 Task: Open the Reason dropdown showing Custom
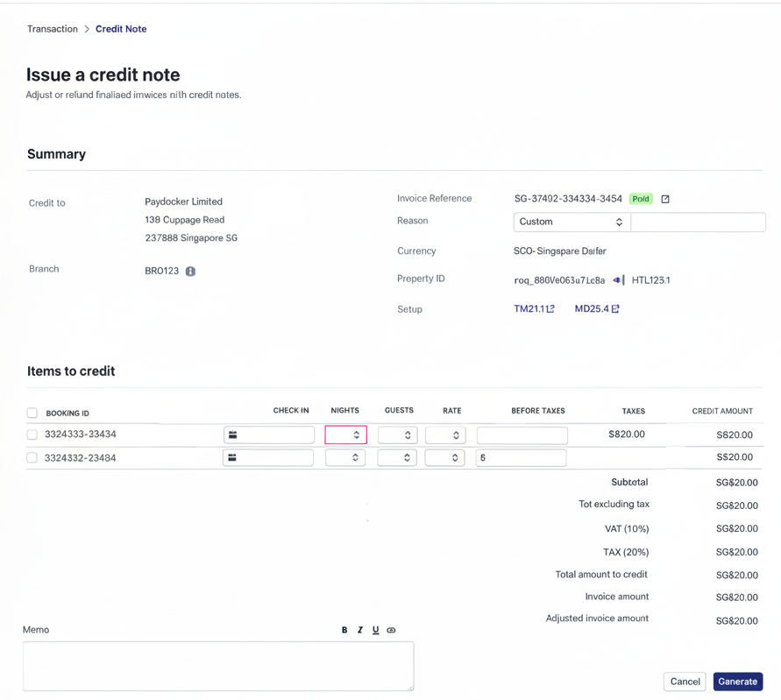coord(571,223)
